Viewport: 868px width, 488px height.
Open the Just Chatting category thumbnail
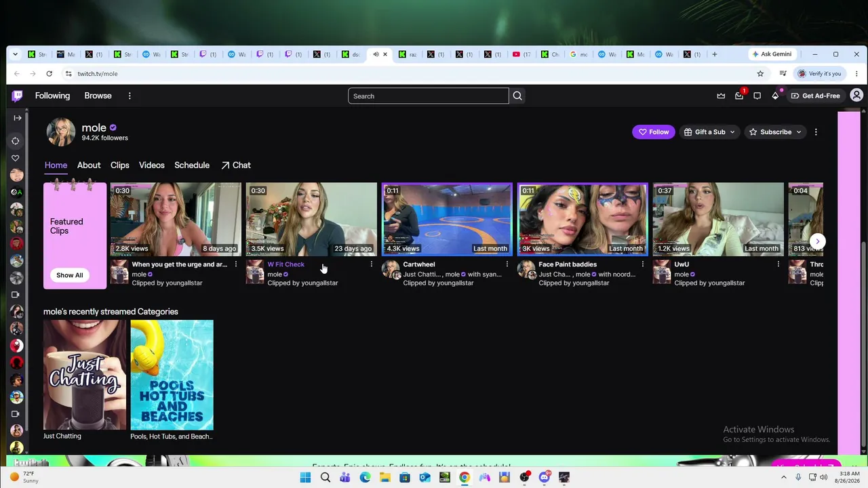tap(85, 375)
